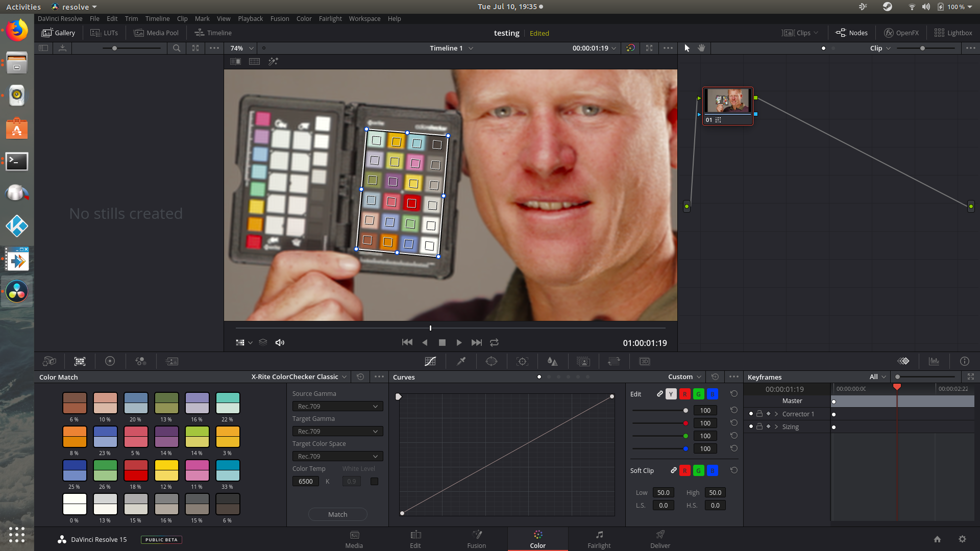Screen dimensions: 980x551
Task: Select the Fusion page tab
Action: tap(477, 538)
